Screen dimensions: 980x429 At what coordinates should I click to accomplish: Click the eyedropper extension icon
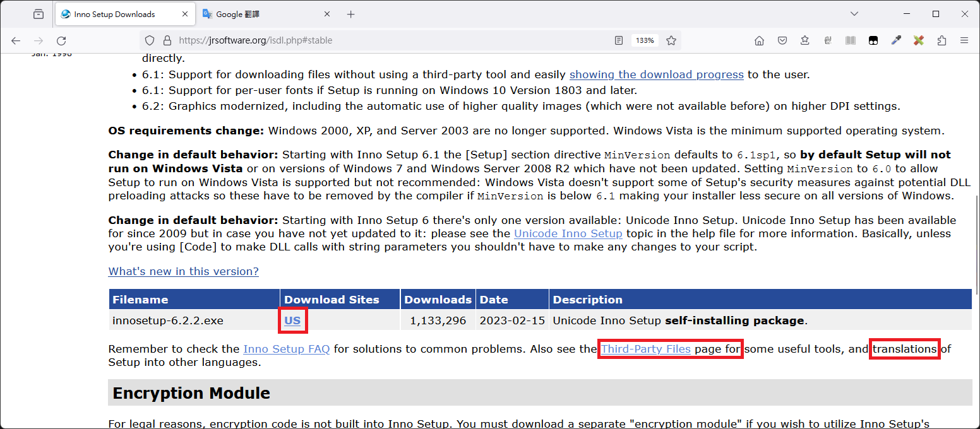click(896, 40)
